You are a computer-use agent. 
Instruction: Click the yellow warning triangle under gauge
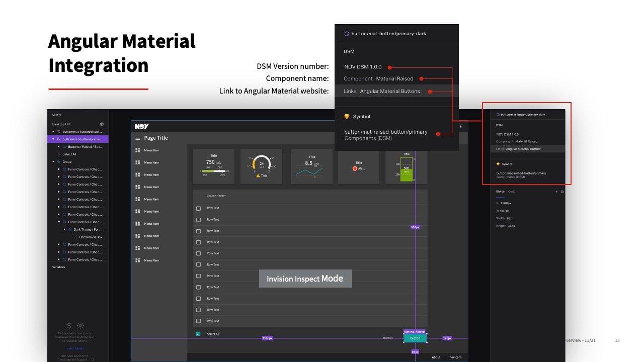tap(258, 175)
